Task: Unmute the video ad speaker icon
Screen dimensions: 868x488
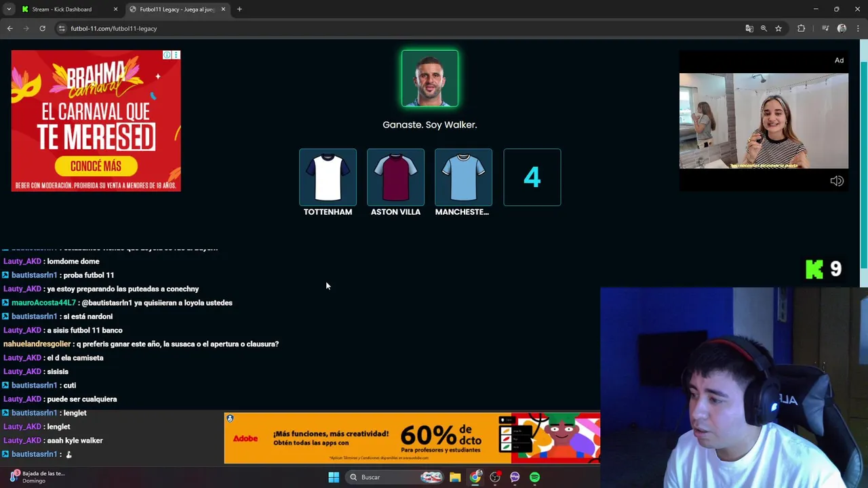Action: 837,181
